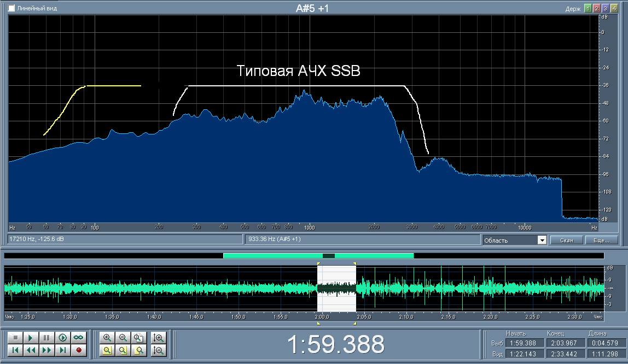Click the large 1:59.388 time display
This screenshot has width=628, height=364.
[x=336, y=344]
